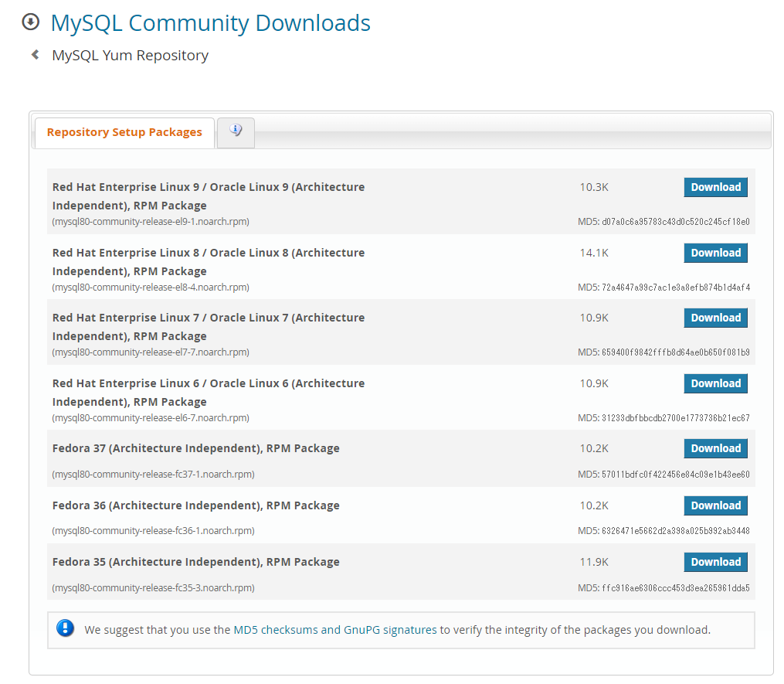This screenshot has height=684, width=784.
Task: Click filename mysql80-community-release-fc36-1.noarch.rpm
Action: tap(153, 531)
